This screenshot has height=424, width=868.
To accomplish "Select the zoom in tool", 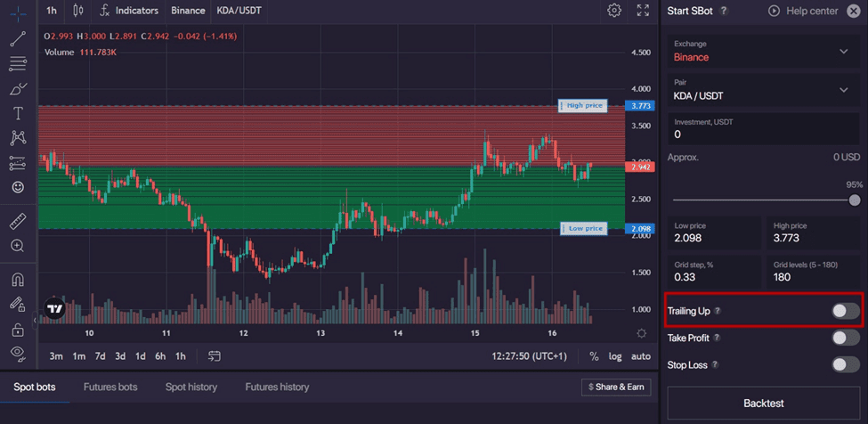I will [x=18, y=246].
